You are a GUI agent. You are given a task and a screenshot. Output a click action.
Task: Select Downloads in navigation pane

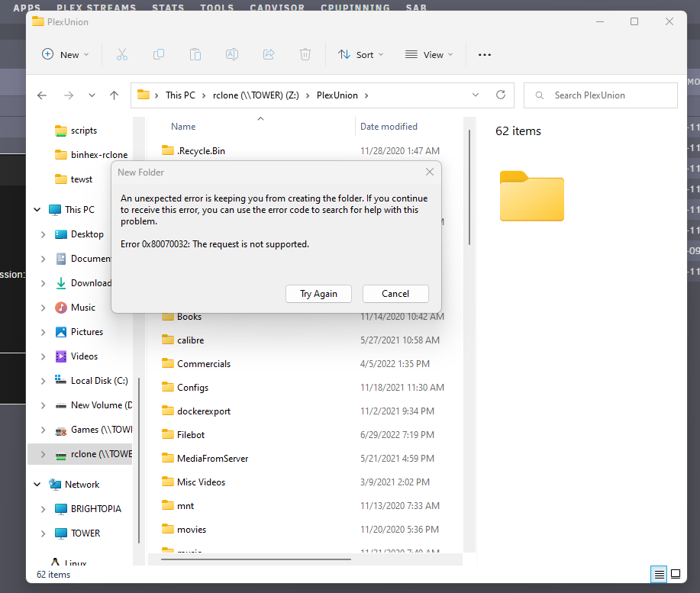(83, 283)
